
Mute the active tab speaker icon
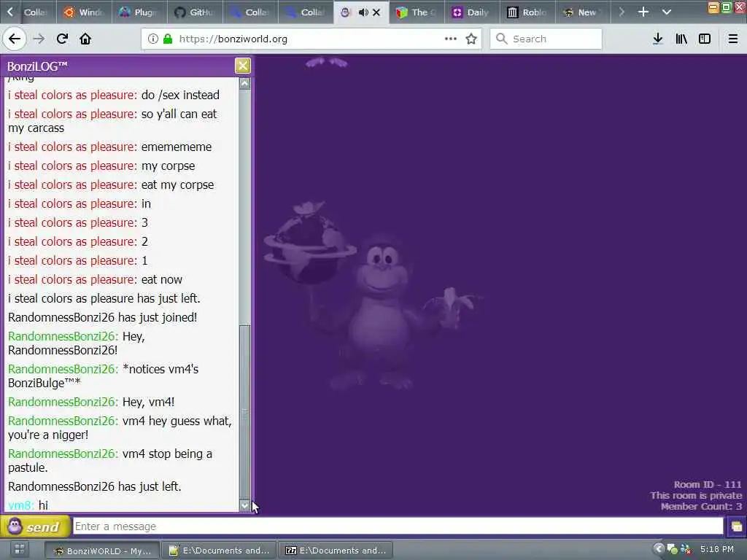point(363,12)
